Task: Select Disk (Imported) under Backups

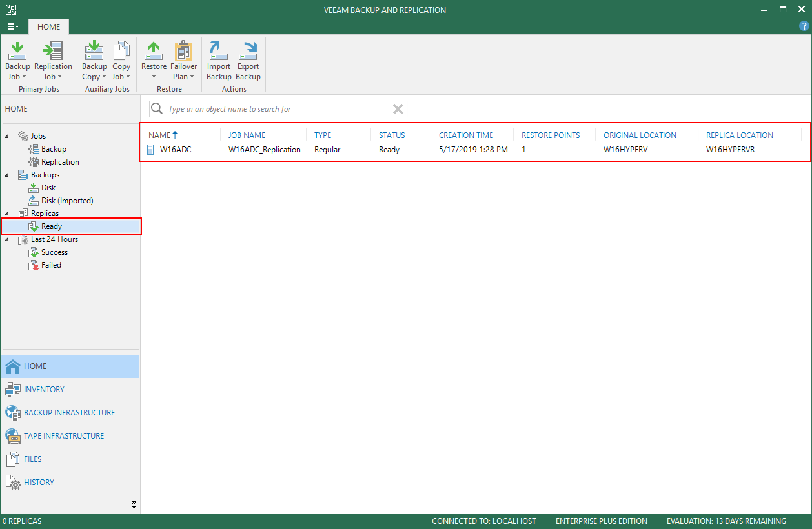Action: pos(67,201)
